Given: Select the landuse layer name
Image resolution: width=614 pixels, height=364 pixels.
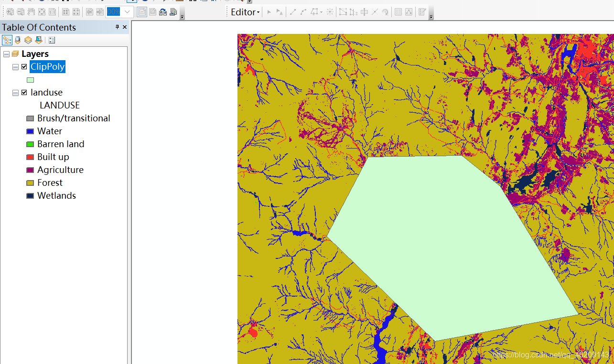Looking at the screenshot, I should (46, 93).
